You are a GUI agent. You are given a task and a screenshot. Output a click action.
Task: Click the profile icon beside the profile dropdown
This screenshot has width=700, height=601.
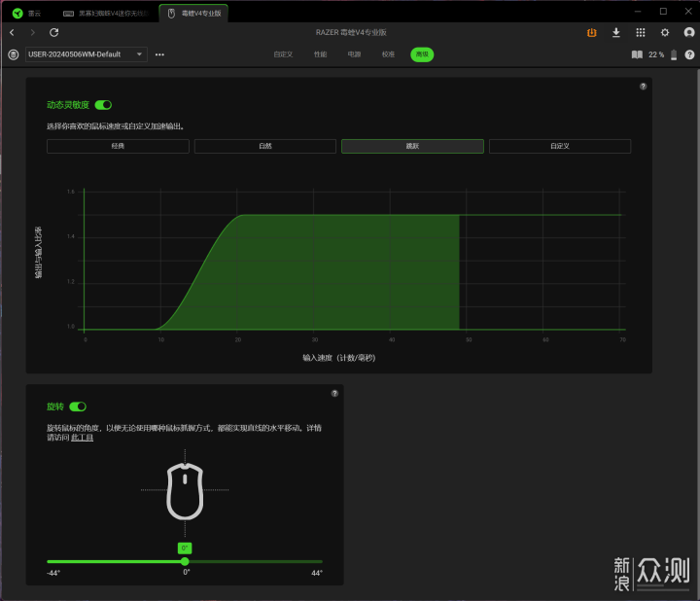[x=14, y=54]
